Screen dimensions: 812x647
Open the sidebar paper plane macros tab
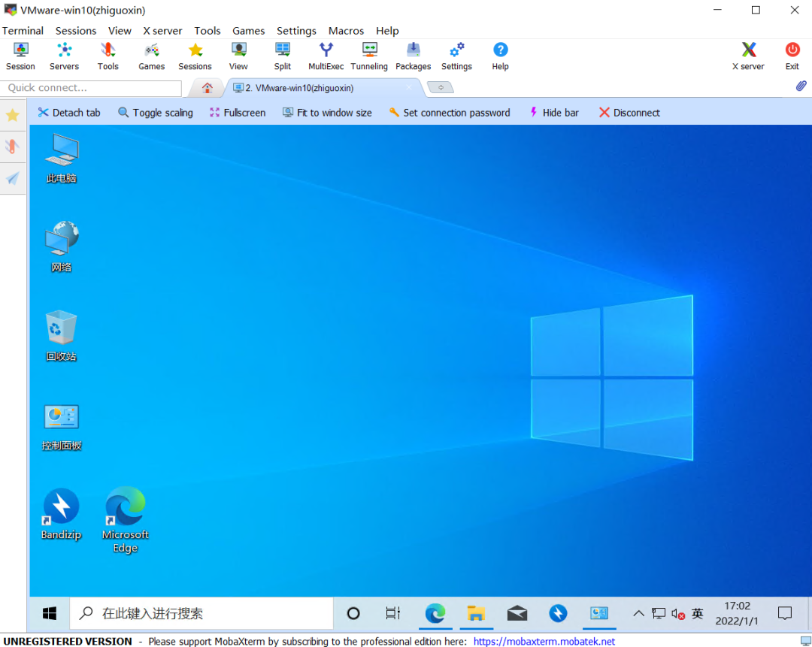pos(13,179)
